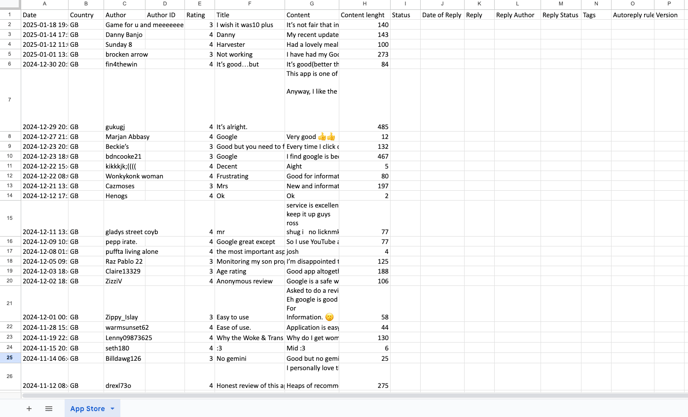Viewport: 688px width, 417px height.
Task: Click the Country header cell
Action: pos(86,15)
